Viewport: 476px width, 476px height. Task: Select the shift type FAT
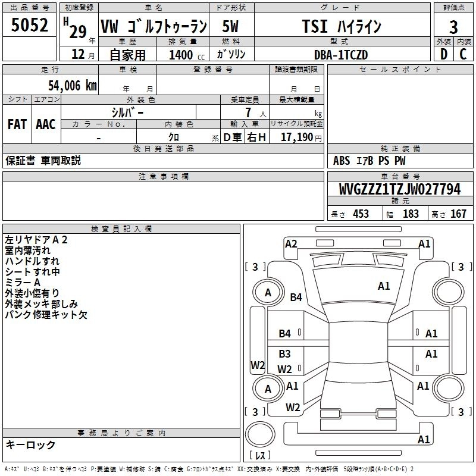pyautogui.click(x=17, y=124)
